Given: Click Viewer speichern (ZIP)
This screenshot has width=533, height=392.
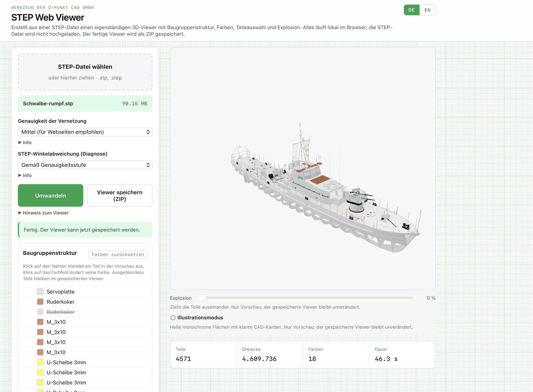Looking at the screenshot, I should click(x=120, y=196).
